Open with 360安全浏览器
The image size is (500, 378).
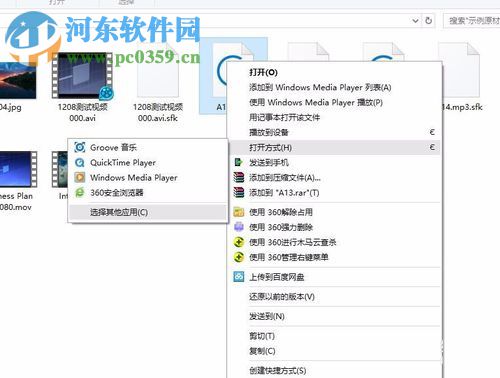pos(148,192)
